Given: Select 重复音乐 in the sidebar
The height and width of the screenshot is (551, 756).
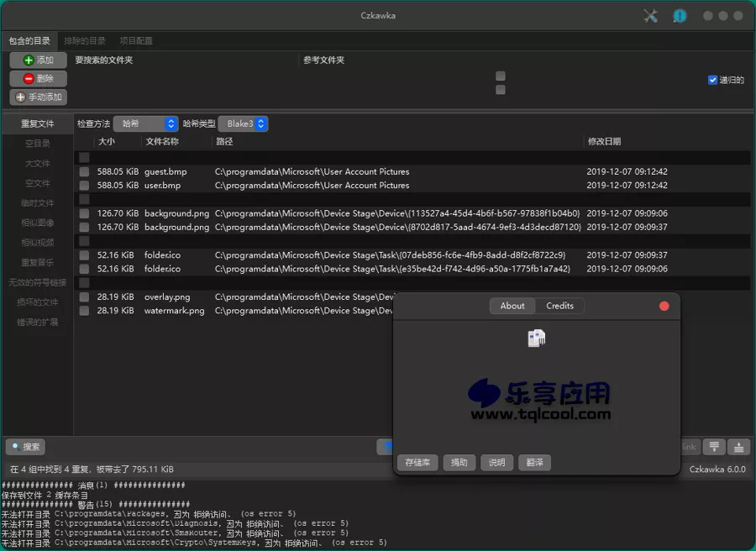Looking at the screenshot, I should [x=38, y=262].
